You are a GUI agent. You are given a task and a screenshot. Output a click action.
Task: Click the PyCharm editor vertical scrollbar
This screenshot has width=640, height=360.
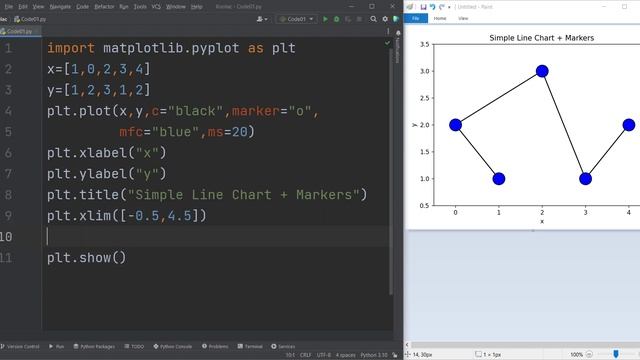391,171
